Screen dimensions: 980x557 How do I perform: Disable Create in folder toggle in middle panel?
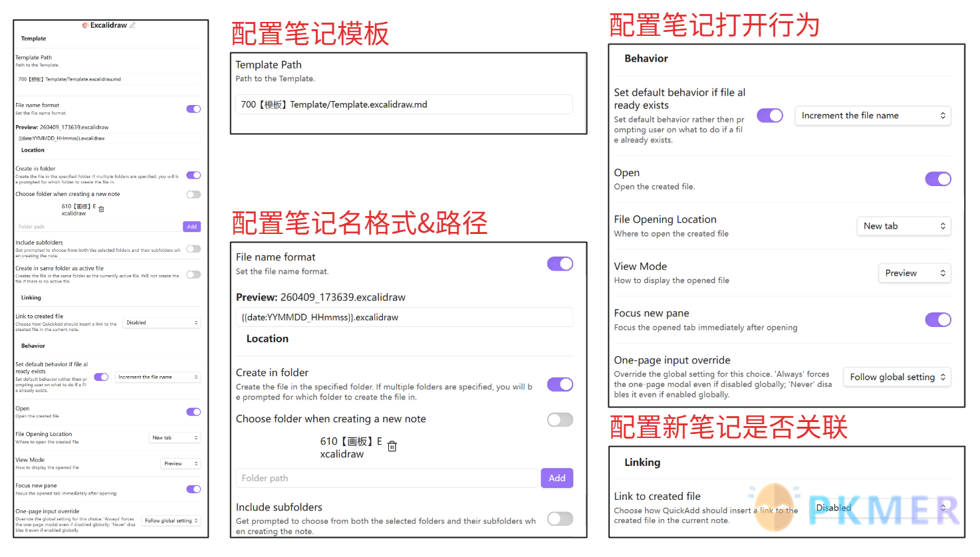[560, 384]
